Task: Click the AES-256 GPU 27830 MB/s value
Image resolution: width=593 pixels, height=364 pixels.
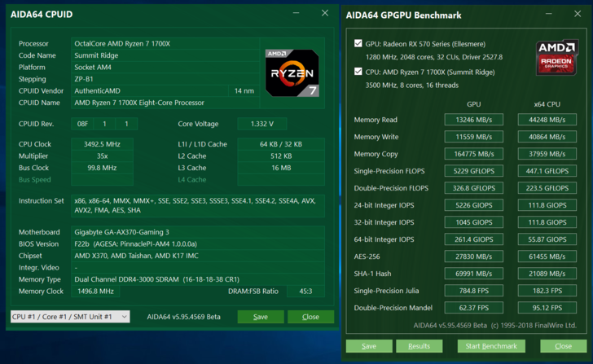Action: tap(474, 257)
